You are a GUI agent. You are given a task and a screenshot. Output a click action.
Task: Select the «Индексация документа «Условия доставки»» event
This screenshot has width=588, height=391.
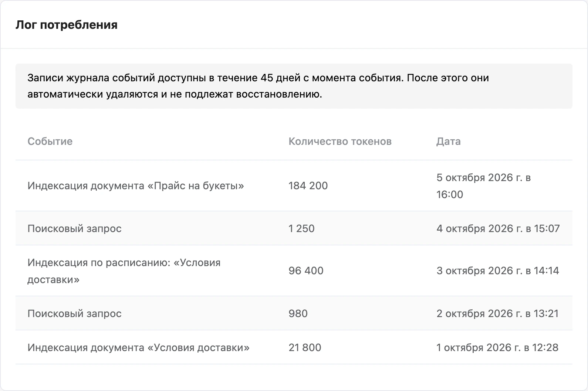click(138, 347)
